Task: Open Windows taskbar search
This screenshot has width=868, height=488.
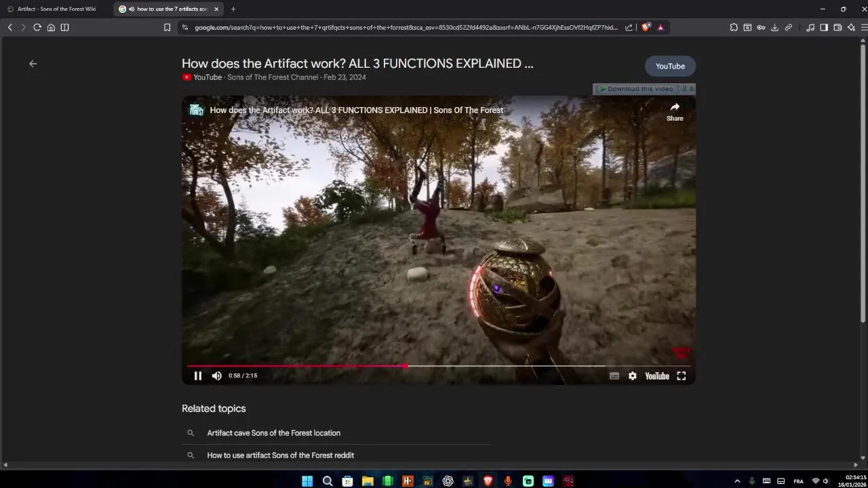Action: [x=328, y=481]
